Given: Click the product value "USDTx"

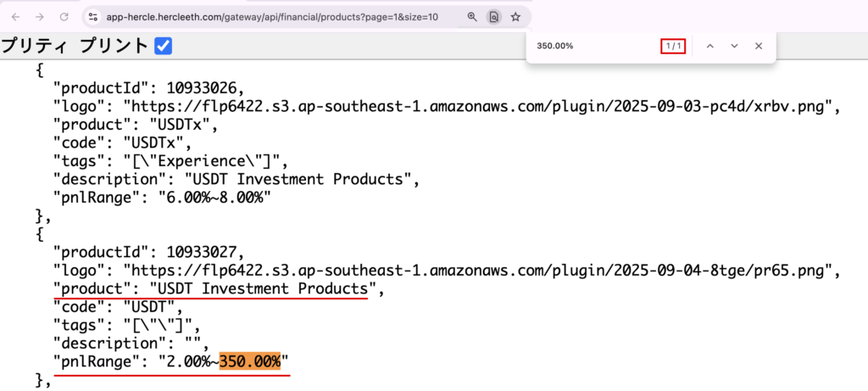Looking at the screenshot, I should click(x=181, y=125).
